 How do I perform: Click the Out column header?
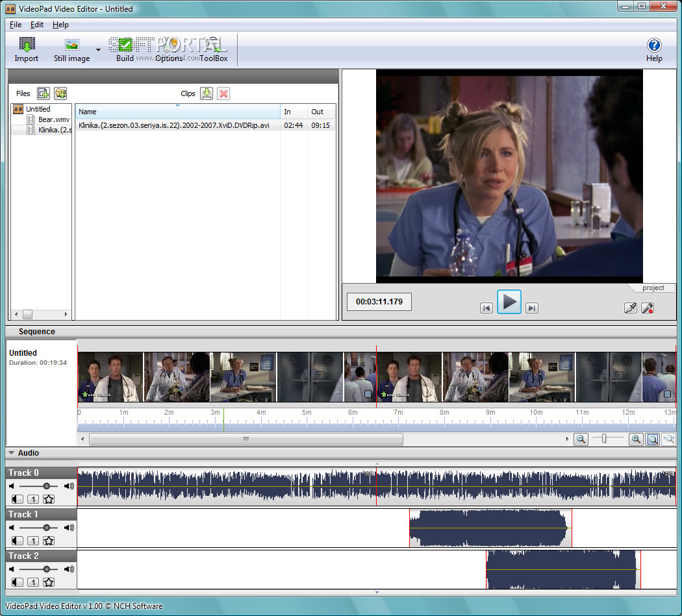point(322,112)
